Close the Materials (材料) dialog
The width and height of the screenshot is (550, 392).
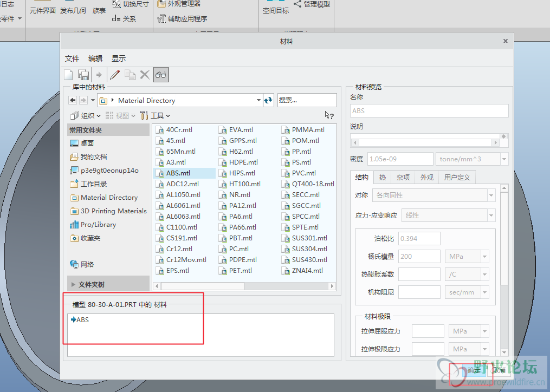506,41
